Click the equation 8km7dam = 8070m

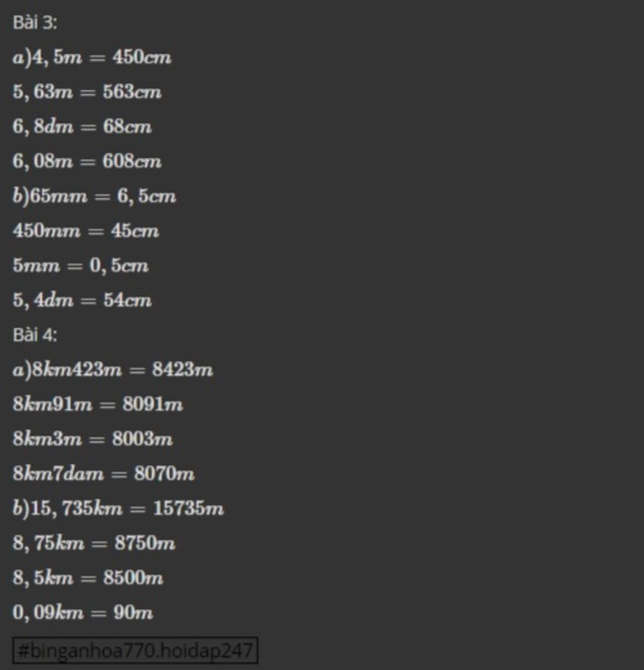tap(104, 474)
